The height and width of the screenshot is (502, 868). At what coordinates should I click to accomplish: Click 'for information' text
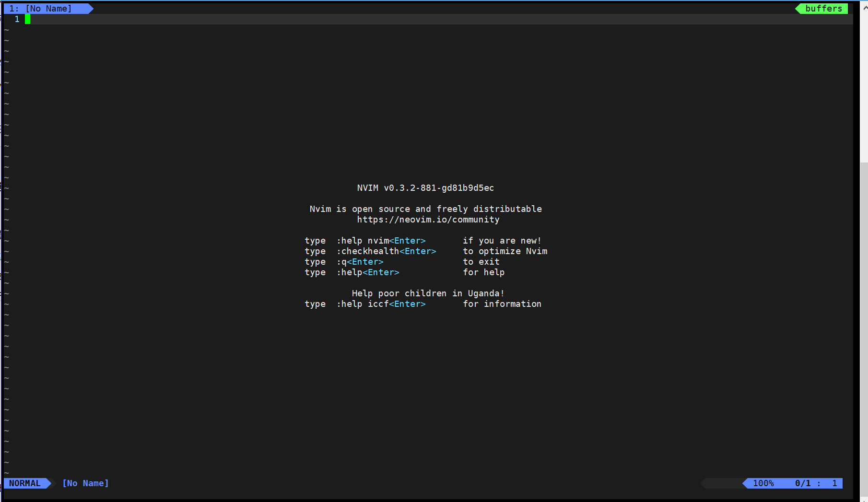[502, 304]
